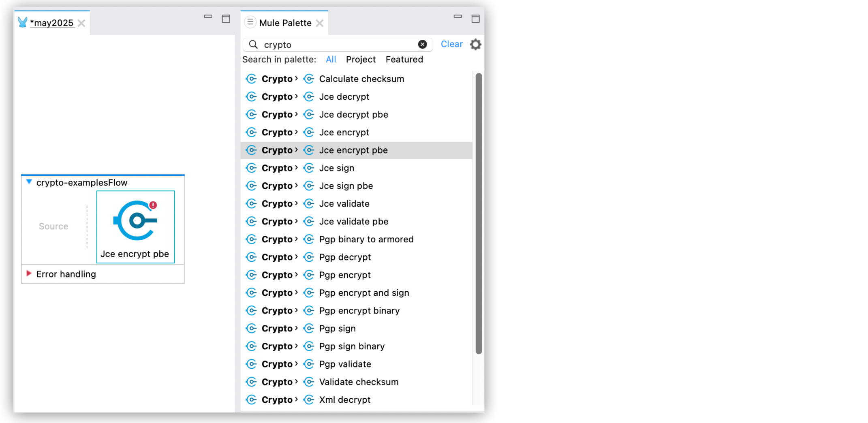Open the Mule Palette settings gear icon
This screenshot has height=423, width=868.
click(475, 44)
